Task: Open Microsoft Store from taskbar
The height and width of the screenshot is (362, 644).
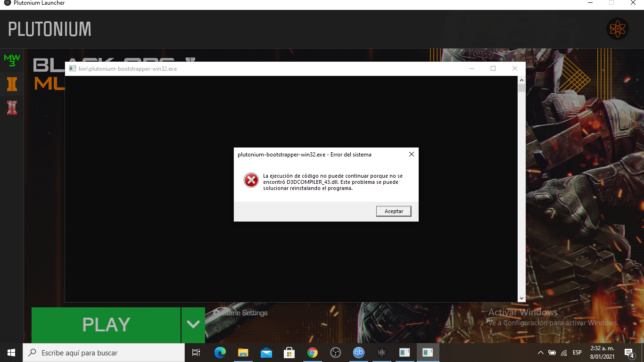Action: [x=289, y=353]
